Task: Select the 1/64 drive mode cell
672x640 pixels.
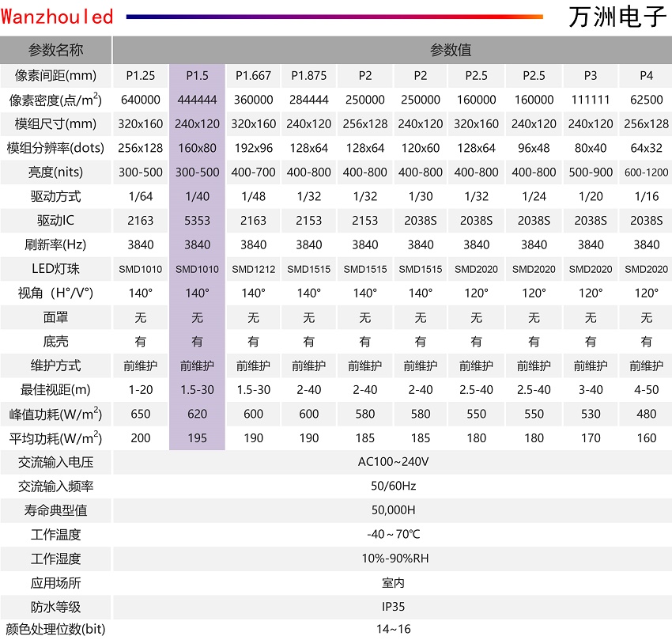Action: [x=141, y=196]
